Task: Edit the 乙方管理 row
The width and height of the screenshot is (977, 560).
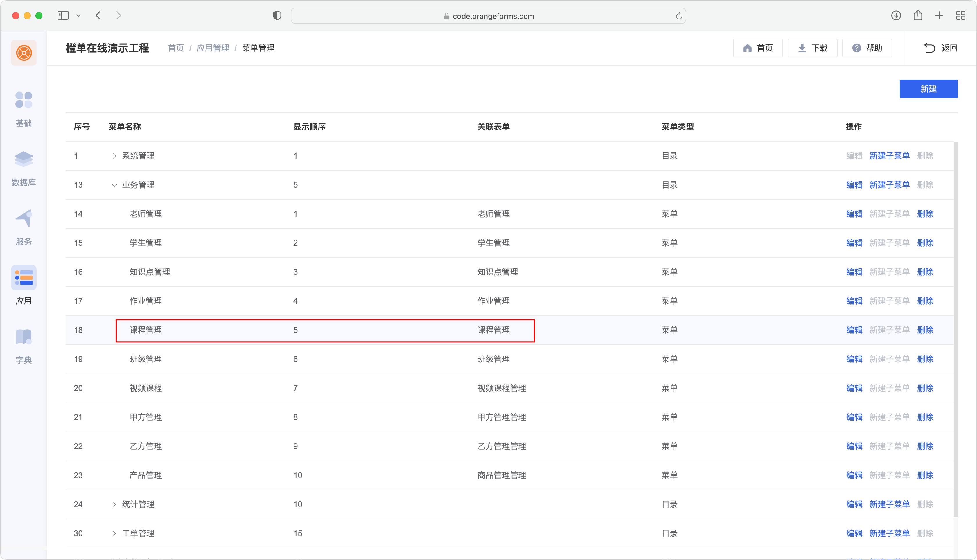Action: click(x=854, y=446)
